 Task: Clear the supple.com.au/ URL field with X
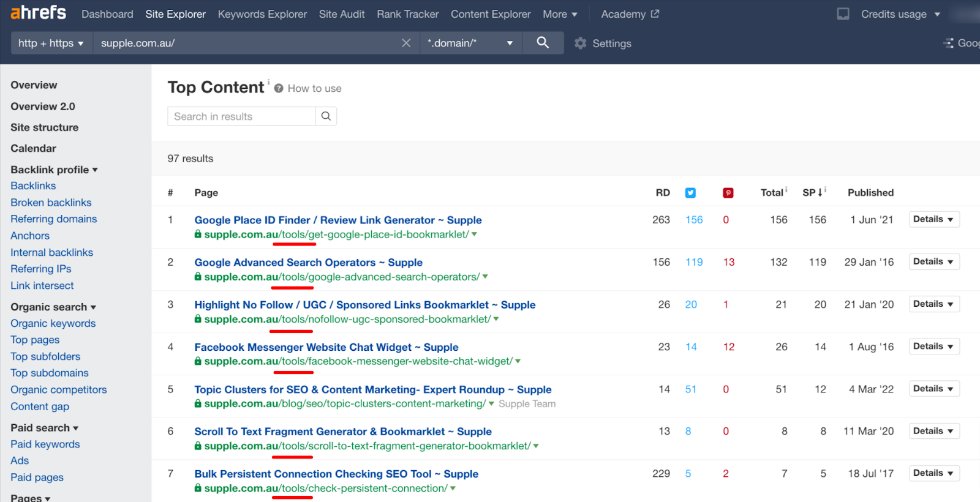[406, 43]
